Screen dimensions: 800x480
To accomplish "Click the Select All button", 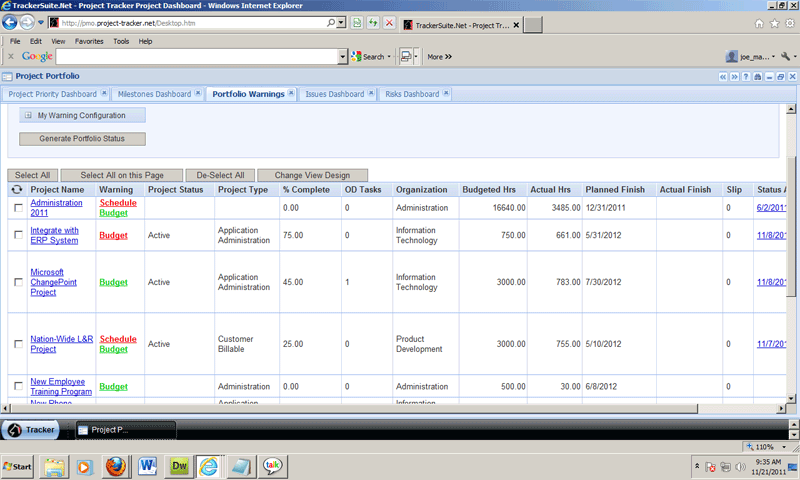I will coord(33,175).
